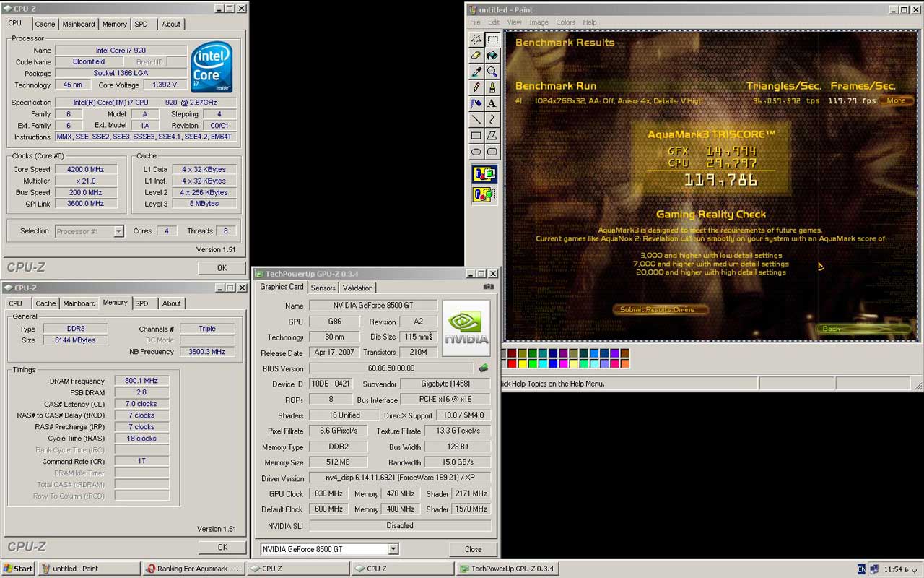The image size is (924, 578).
Task: Switch to untitled - Paint taskbar button
Action: click(x=88, y=569)
